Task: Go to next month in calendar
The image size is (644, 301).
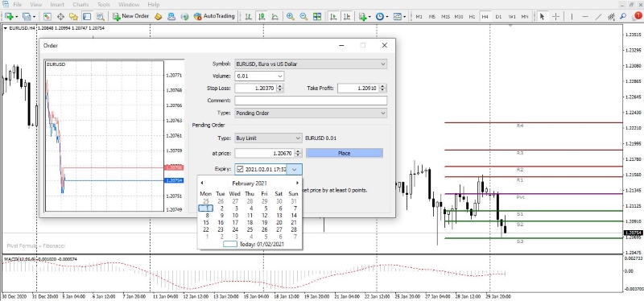Action: [x=297, y=183]
